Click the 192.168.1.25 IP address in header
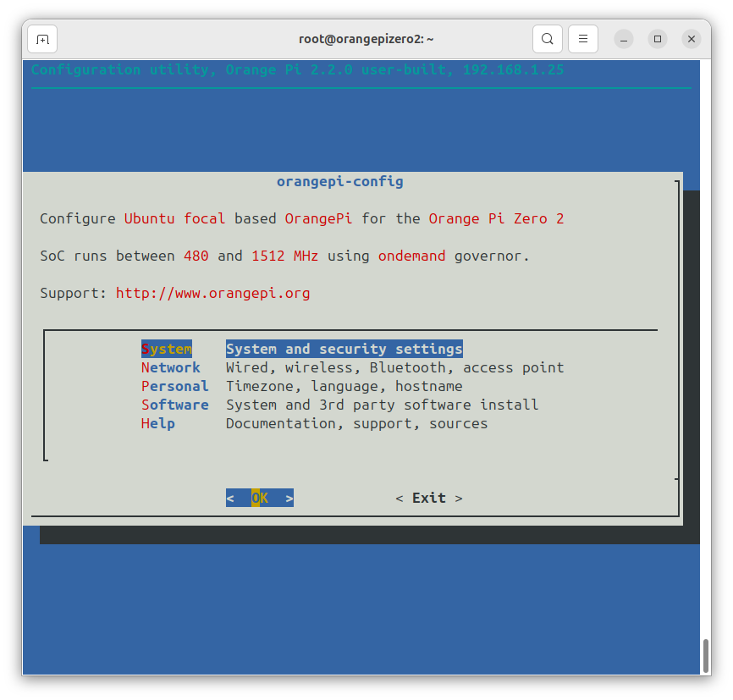The height and width of the screenshot is (700, 733). [513, 69]
